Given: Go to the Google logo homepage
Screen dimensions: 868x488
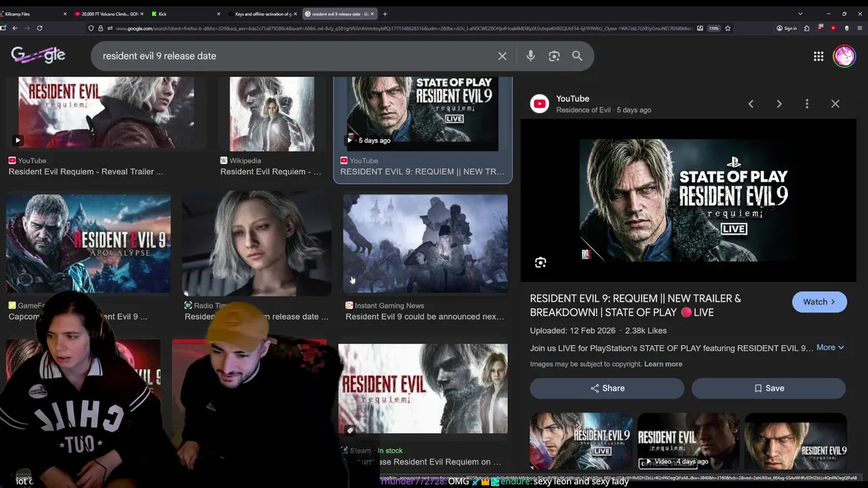Looking at the screenshot, I should 38,56.
